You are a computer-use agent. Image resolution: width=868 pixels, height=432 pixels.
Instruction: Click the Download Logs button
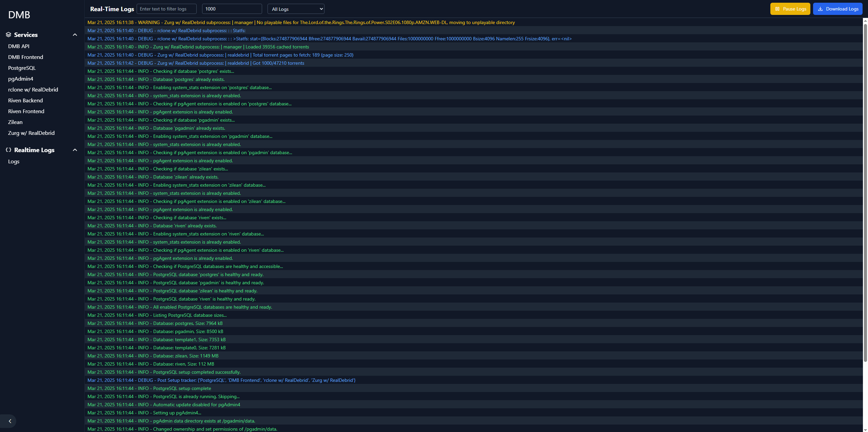(x=837, y=9)
